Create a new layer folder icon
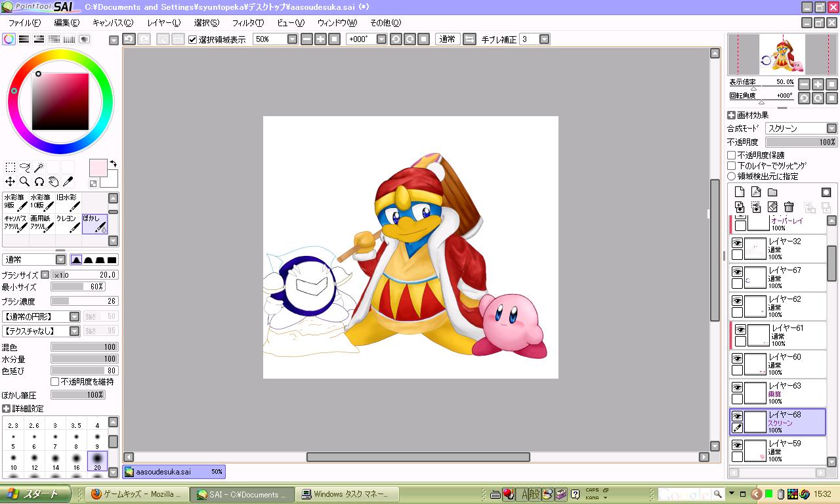This screenshot has width=840, height=504. [x=772, y=192]
